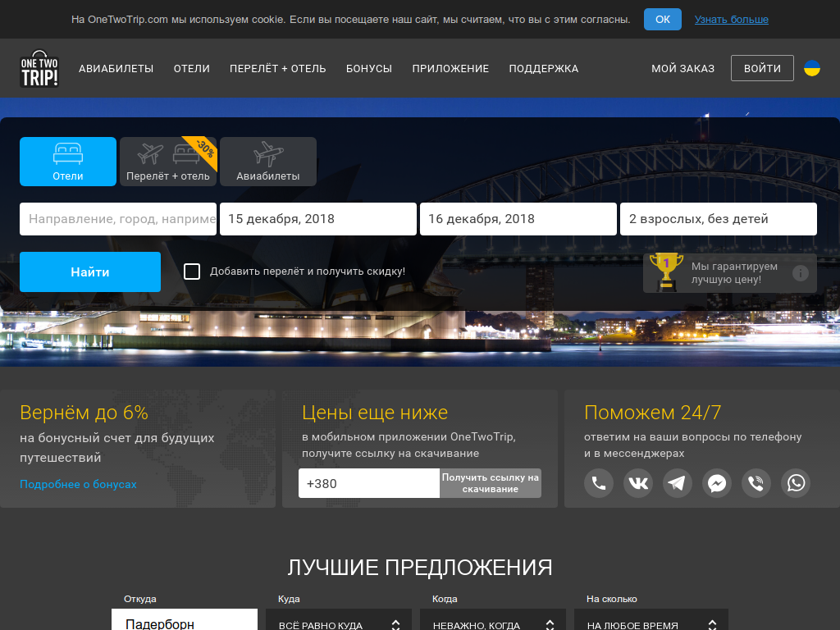Open VK messenger support icon
840x630 pixels.
(638, 483)
